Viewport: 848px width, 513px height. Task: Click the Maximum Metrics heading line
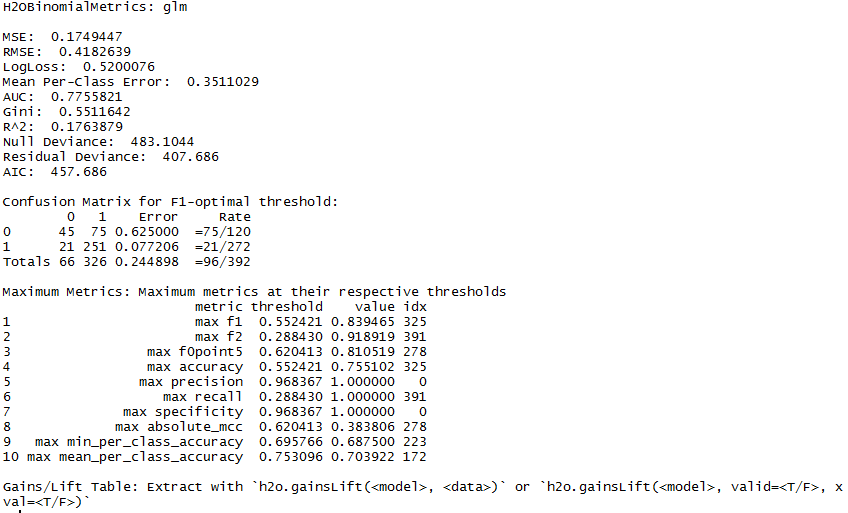click(254, 291)
